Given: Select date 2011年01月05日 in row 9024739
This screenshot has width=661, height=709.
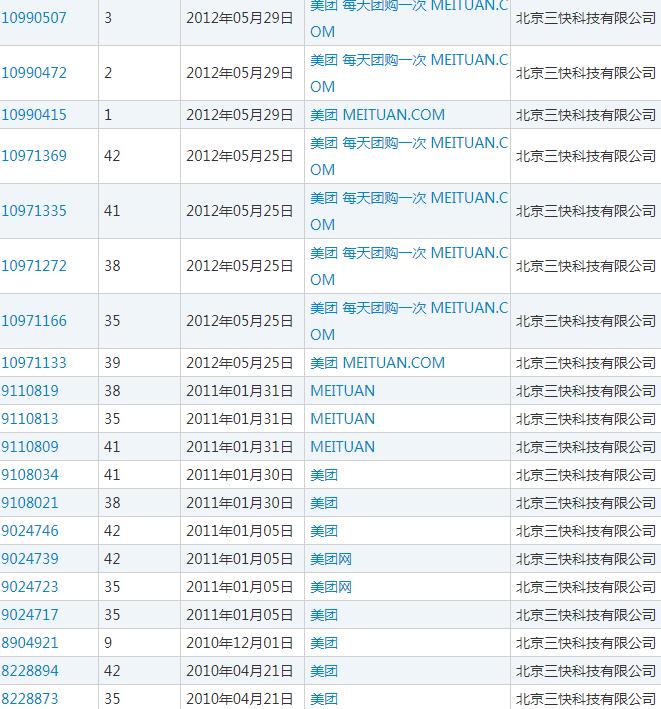Looking at the screenshot, I should (240, 559).
